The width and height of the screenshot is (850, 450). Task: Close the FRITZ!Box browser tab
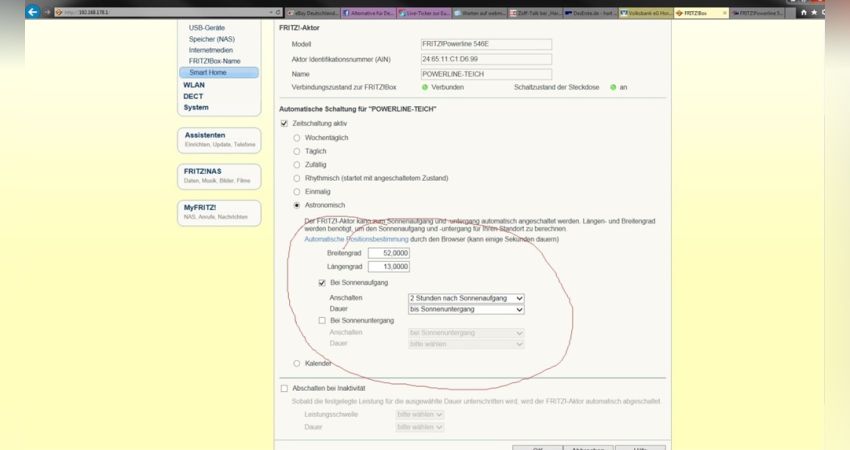pyautogui.click(x=725, y=13)
